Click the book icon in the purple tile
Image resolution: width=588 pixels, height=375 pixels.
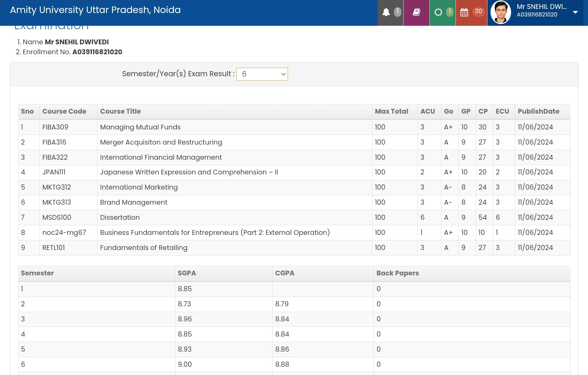point(416,13)
